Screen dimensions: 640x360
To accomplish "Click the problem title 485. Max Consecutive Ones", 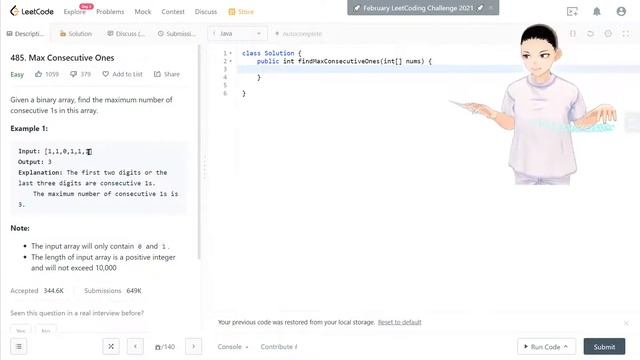I will coord(62,58).
